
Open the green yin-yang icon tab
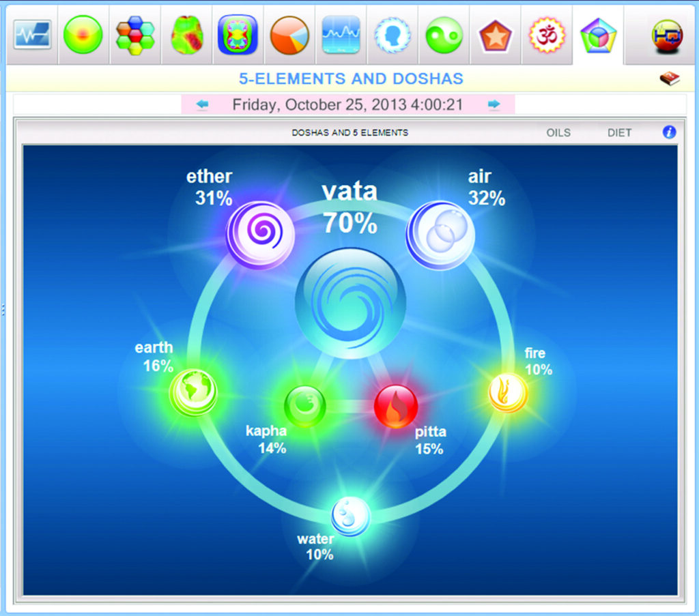tap(444, 35)
